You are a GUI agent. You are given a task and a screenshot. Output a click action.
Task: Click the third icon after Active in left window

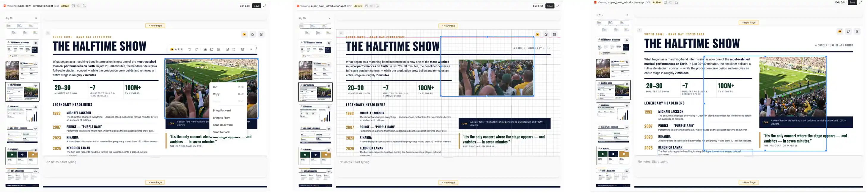84,6
